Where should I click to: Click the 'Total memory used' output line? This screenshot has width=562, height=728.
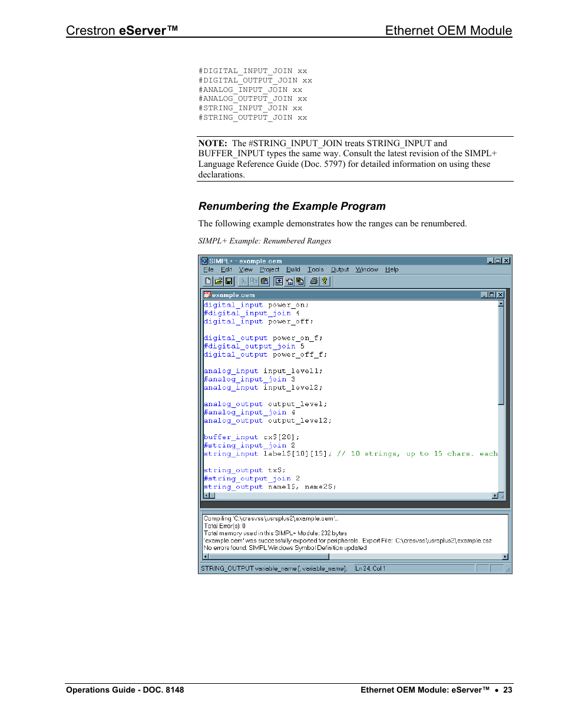(x=275, y=533)
